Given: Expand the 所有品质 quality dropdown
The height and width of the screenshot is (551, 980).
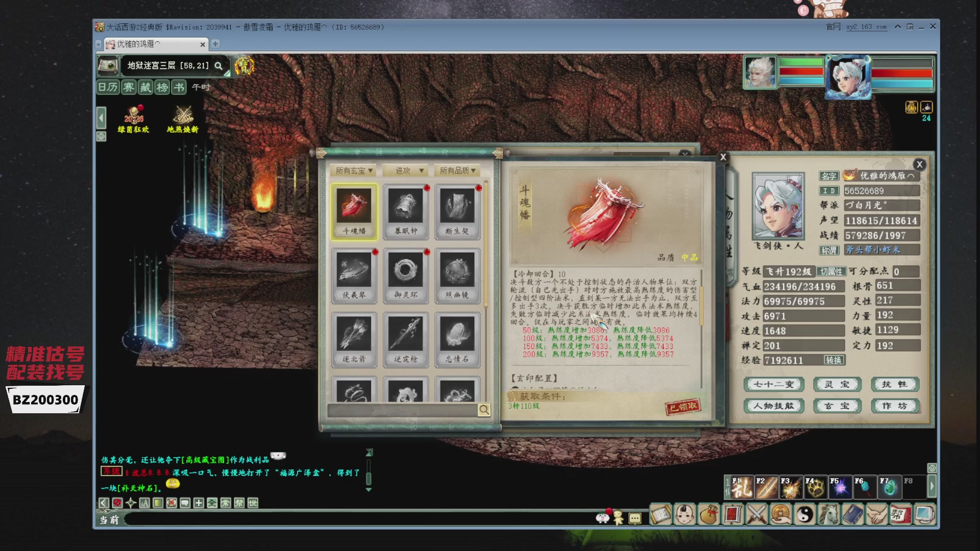Looking at the screenshot, I should tap(457, 171).
